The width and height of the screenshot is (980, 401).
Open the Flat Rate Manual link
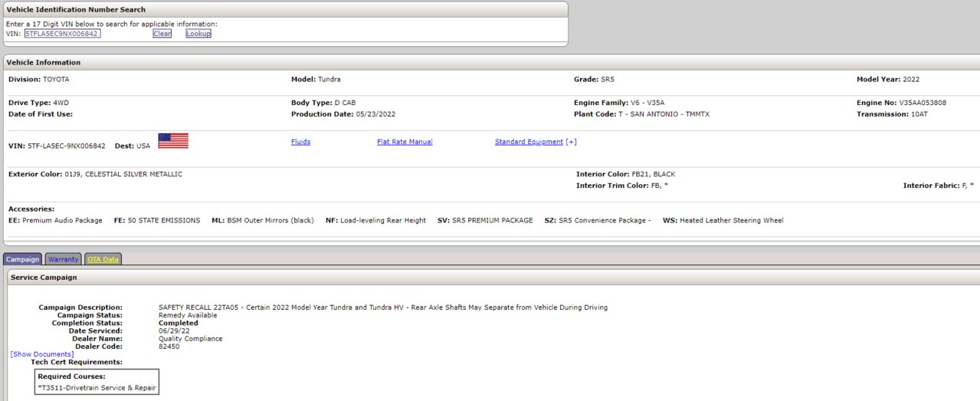pos(405,142)
